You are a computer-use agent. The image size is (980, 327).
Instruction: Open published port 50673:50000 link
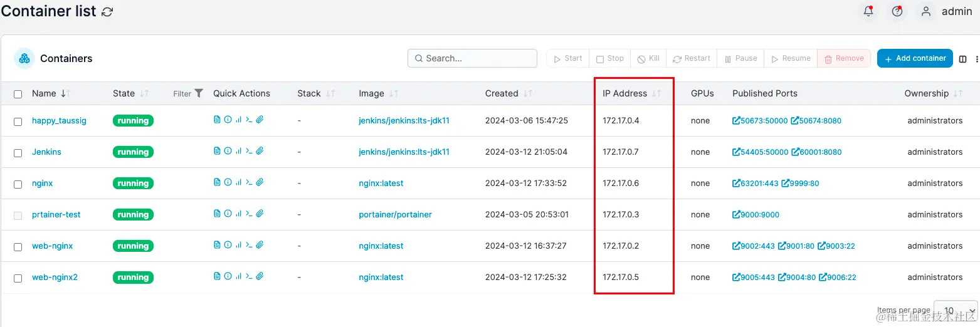(760, 120)
